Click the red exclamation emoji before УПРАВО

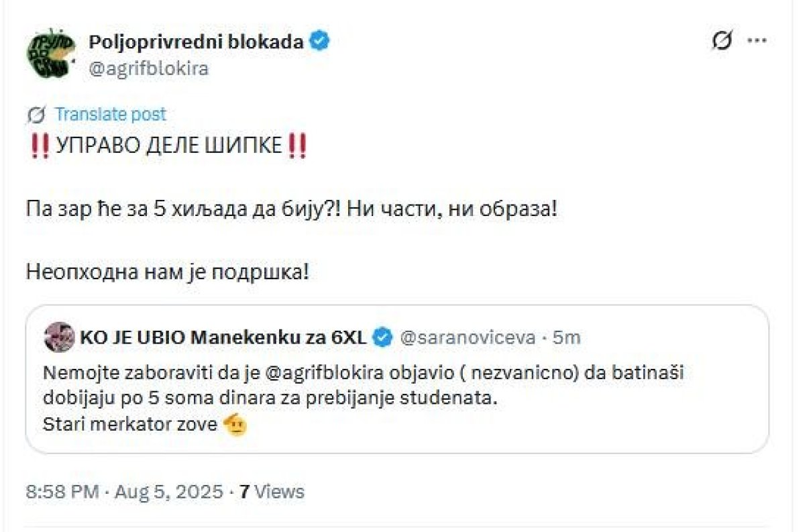coord(40,147)
